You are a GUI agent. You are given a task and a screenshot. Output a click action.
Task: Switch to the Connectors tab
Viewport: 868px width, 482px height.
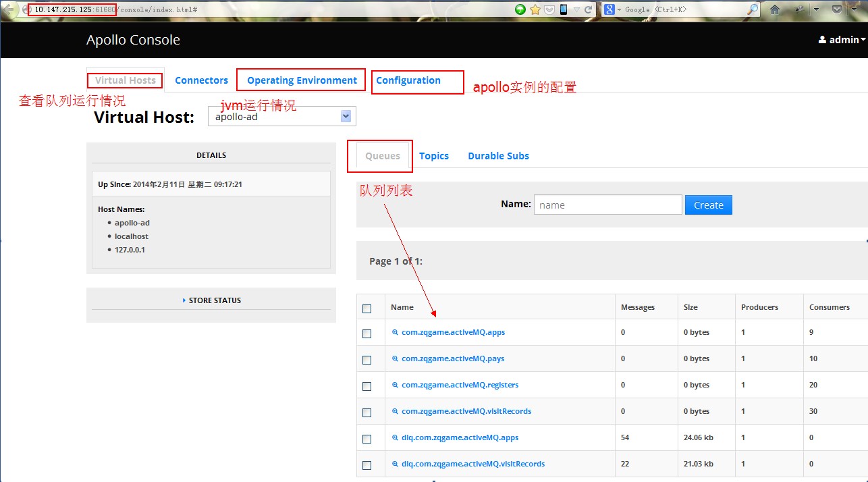[201, 80]
